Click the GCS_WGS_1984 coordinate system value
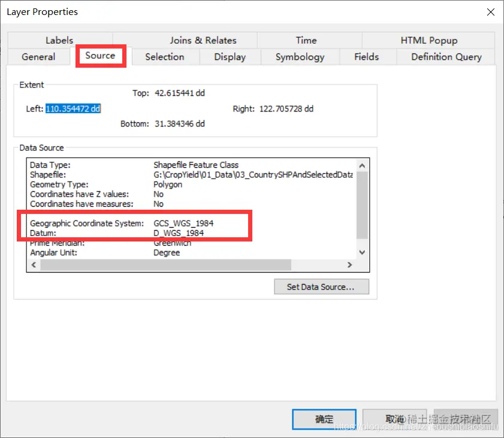The width and height of the screenshot is (504, 438). pyautogui.click(x=183, y=223)
